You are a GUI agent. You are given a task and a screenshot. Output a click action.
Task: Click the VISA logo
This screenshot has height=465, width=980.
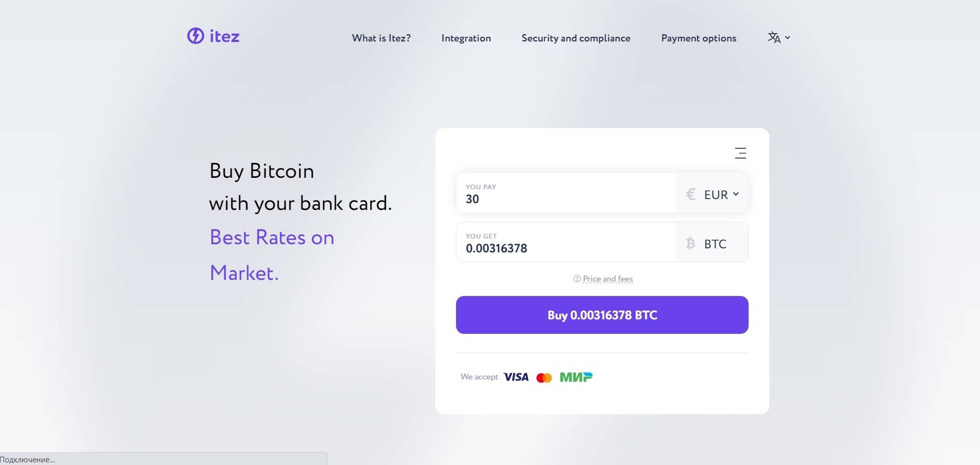(516, 377)
